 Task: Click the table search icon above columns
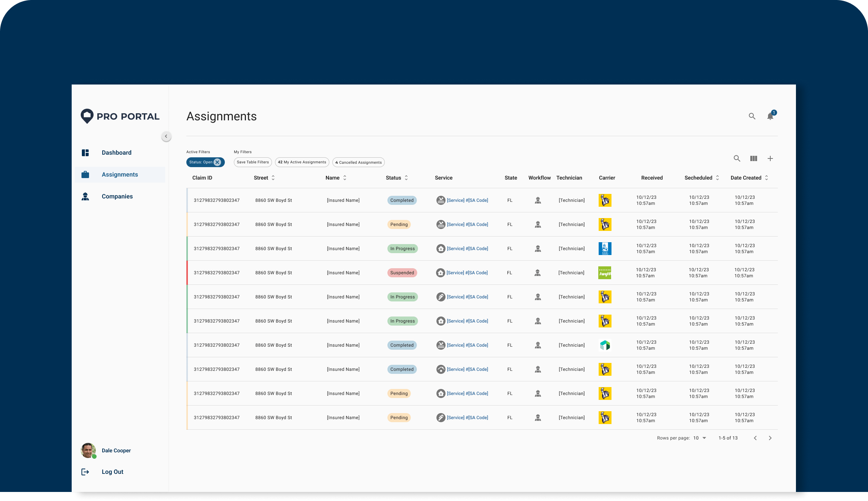pyautogui.click(x=737, y=158)
